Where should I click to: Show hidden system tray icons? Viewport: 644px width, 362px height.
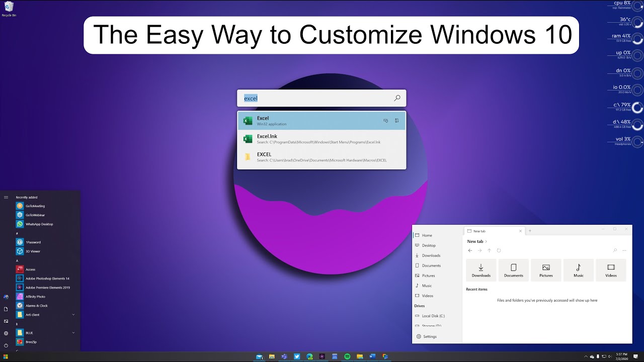click(x=586, y=357)
